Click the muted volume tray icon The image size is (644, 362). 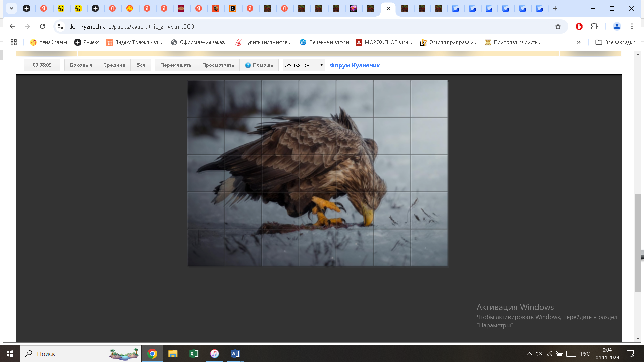(x=539, y=354)
